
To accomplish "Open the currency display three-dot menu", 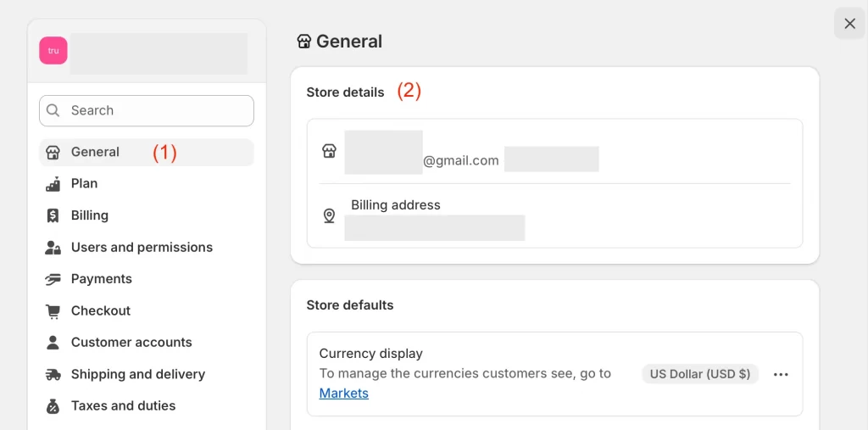I will 781,375.
